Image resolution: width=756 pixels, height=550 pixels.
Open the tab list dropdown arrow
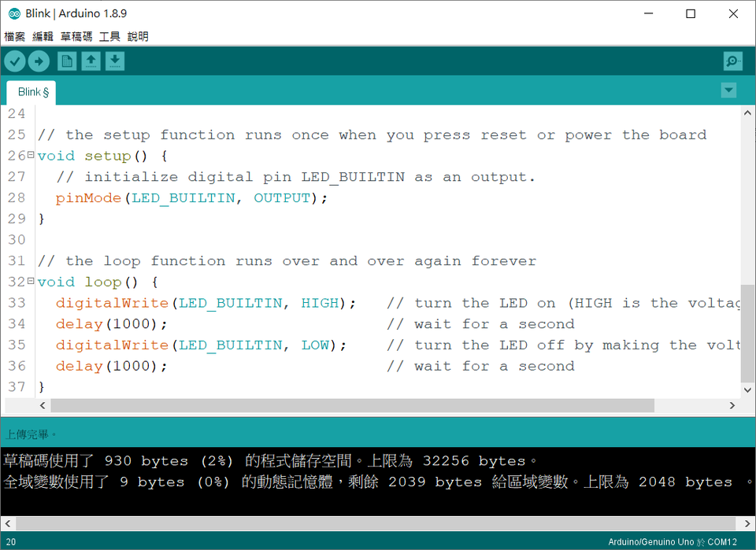pyautogui.click(x=728, y=90)
